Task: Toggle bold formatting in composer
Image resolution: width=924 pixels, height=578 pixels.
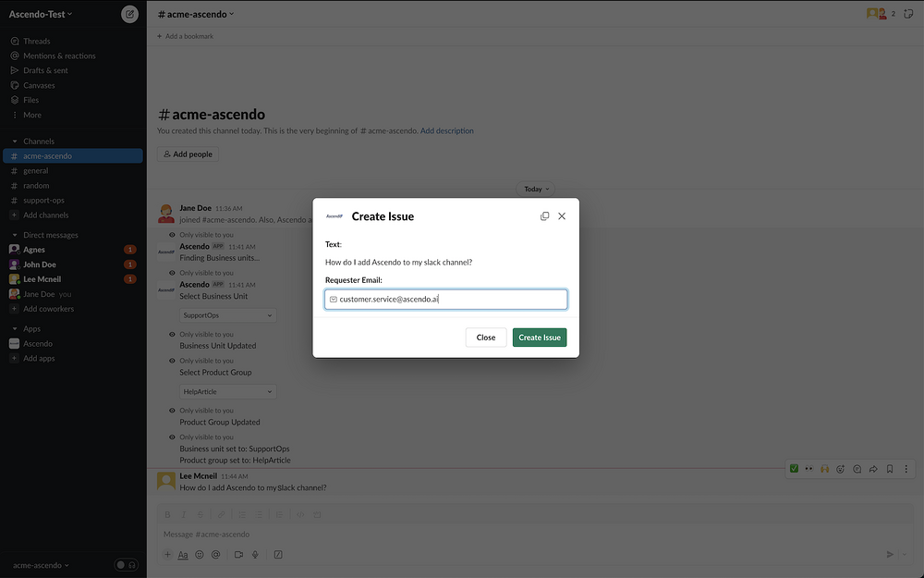Action: pos(167,514)
